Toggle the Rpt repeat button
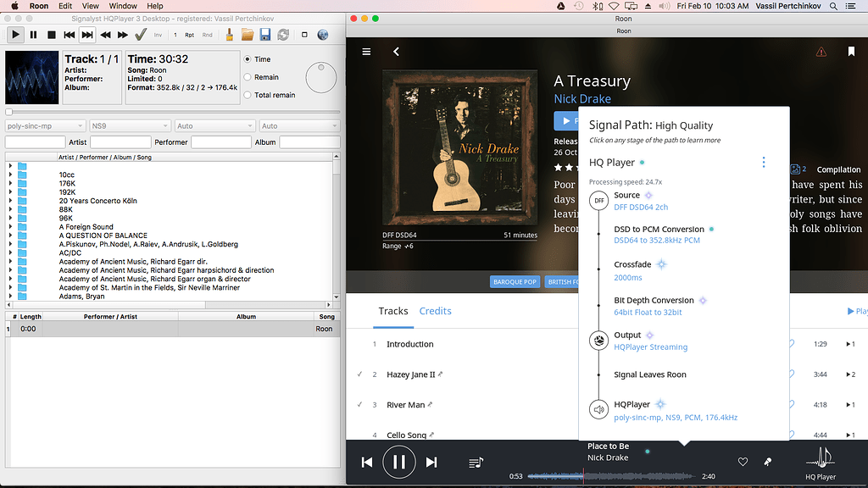This screenshot has width=868, height=488. 190,35
